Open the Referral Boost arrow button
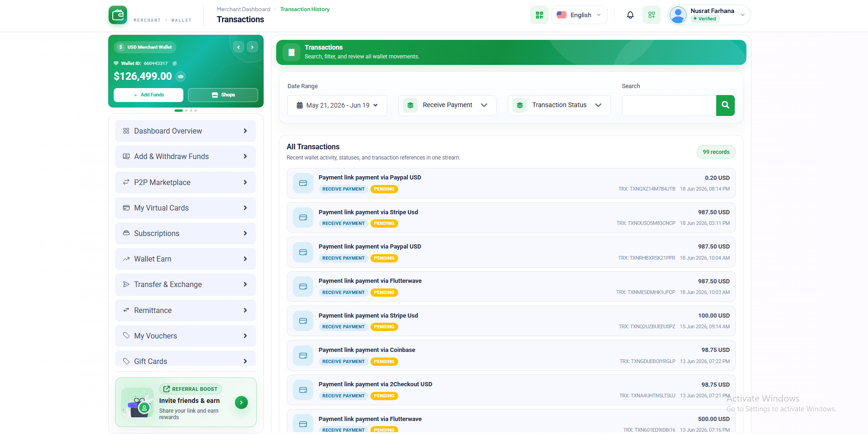Image resolution: width=868 pixels, height=434 pixels. (x=241, y=402)
